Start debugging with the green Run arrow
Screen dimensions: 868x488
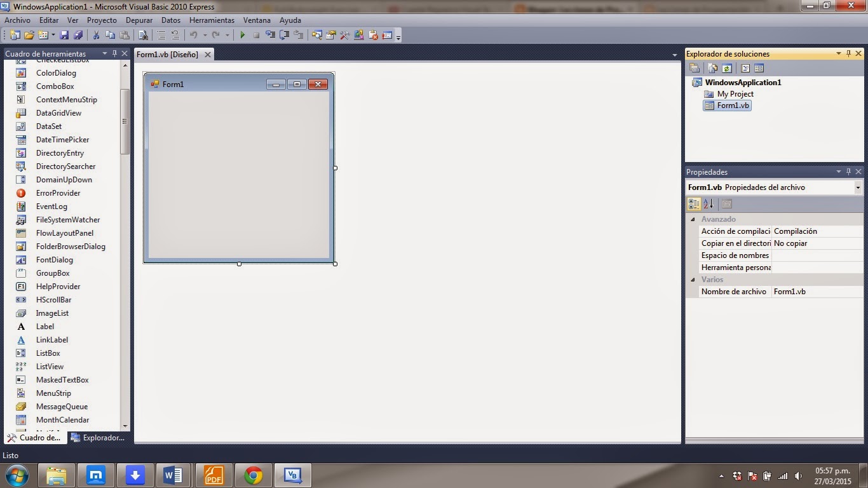(243, 35)
